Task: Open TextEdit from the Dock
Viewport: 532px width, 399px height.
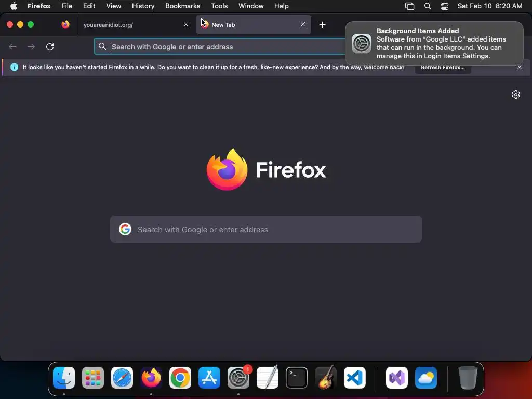Action: click(268, 378)
